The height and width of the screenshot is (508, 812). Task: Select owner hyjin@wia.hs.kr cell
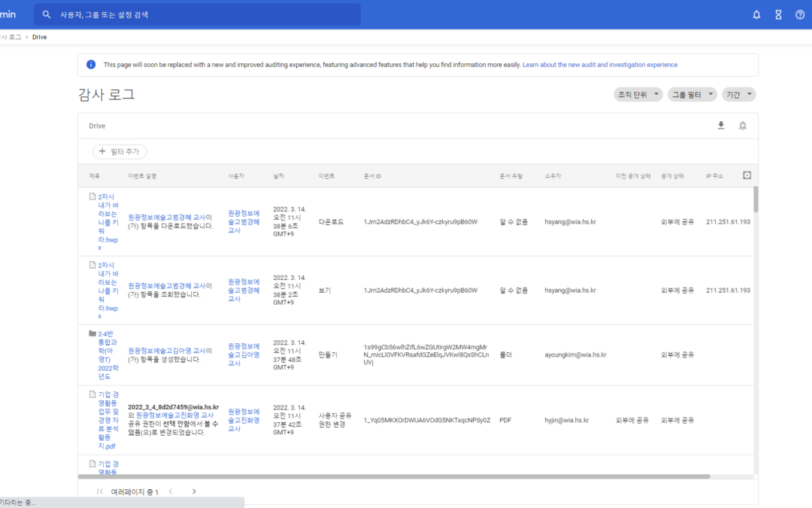click(567, 420)
